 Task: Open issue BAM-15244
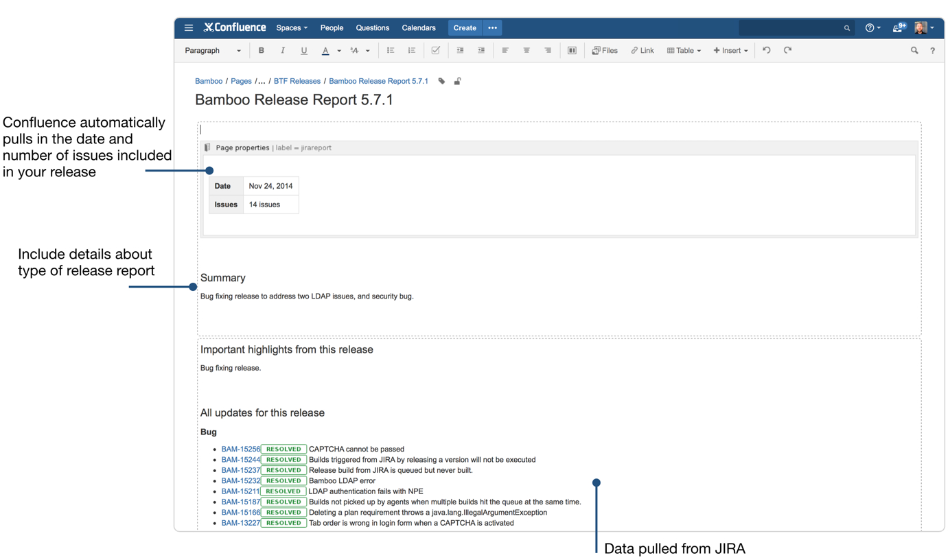(x=241, y=460)
